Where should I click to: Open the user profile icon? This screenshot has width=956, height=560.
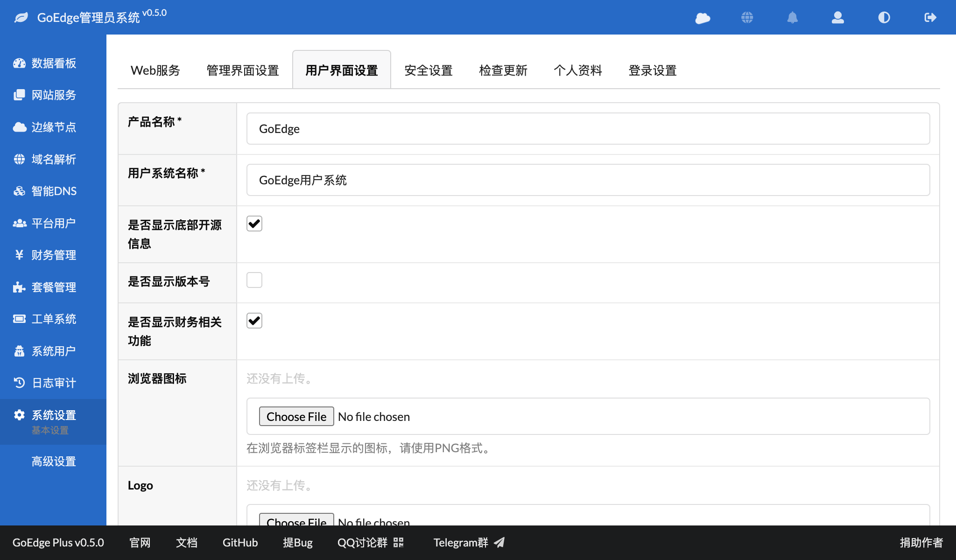(x=838, y=18)
